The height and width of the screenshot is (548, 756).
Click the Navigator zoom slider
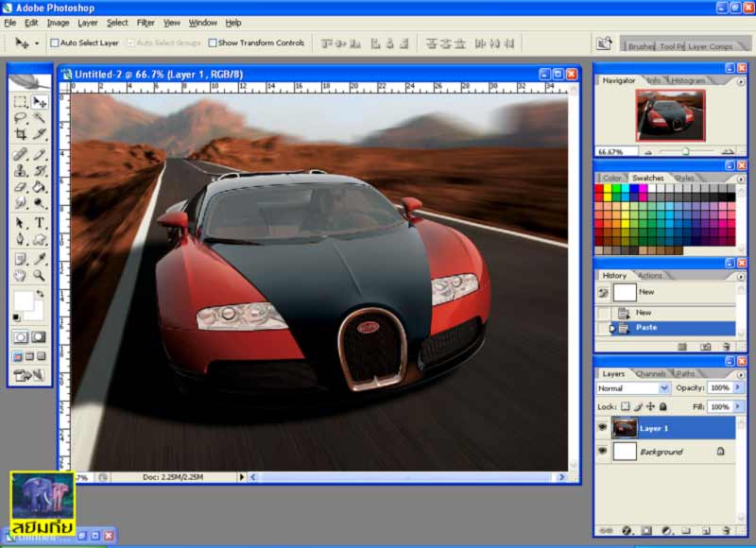pyautogui.click(x=686, y=151)
